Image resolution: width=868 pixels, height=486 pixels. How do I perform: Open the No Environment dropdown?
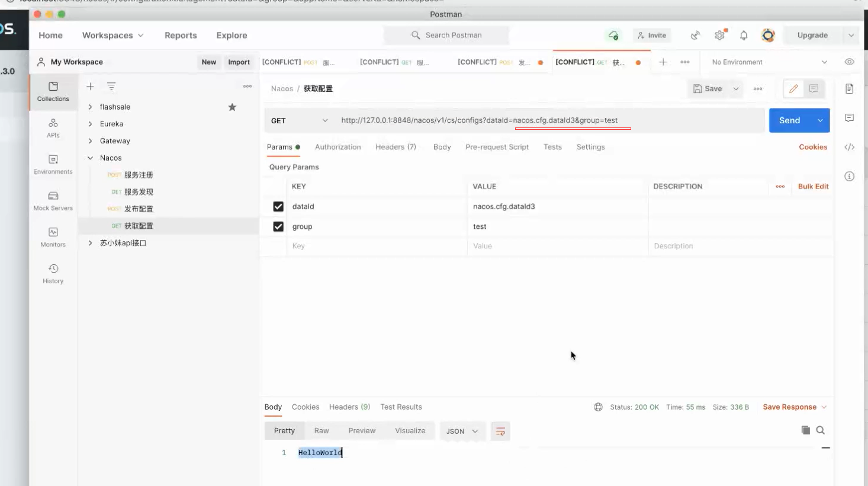tap(769, 62)
